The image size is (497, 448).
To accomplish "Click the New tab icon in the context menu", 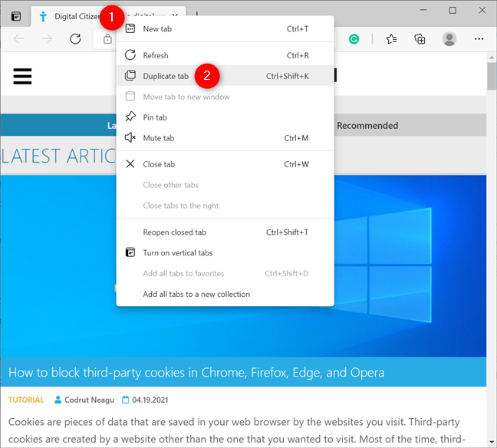I will 130,28.
